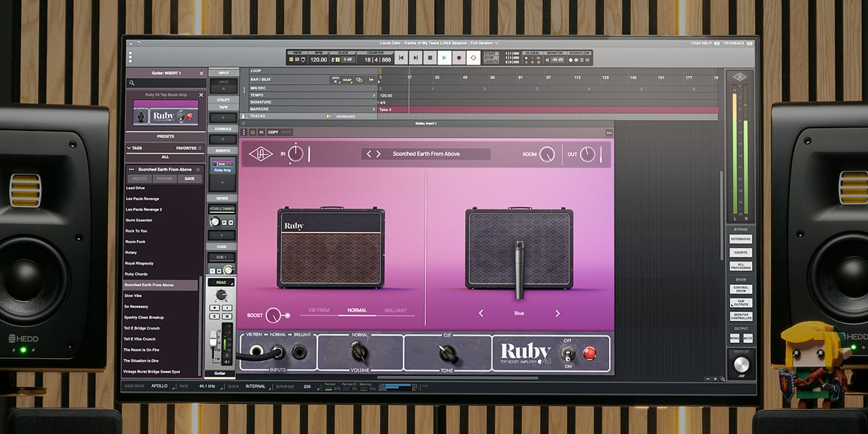Select the 'Slow Vibe' preset from list

(133, 296)
